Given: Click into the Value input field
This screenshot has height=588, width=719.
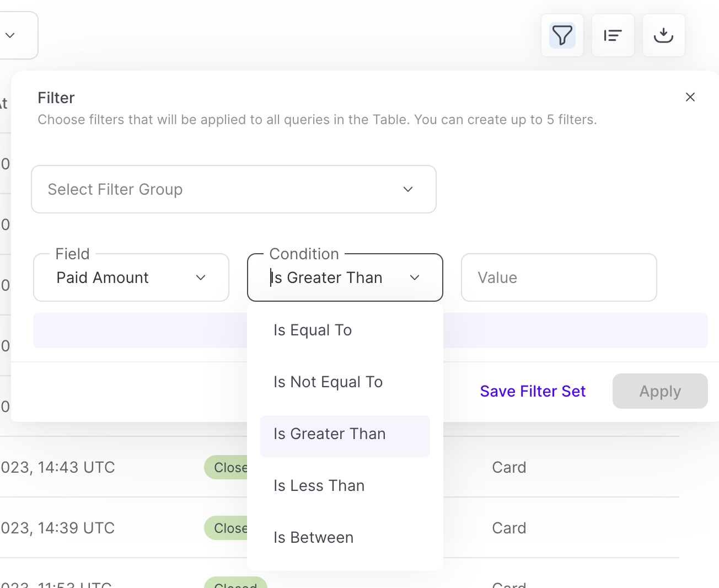Looking at the screenshot, I should click(x=559, y=277).
